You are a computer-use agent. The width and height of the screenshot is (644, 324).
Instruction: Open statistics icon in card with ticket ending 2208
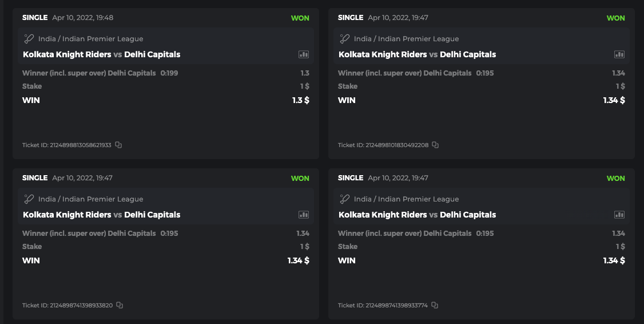click(x=619, y=54)
